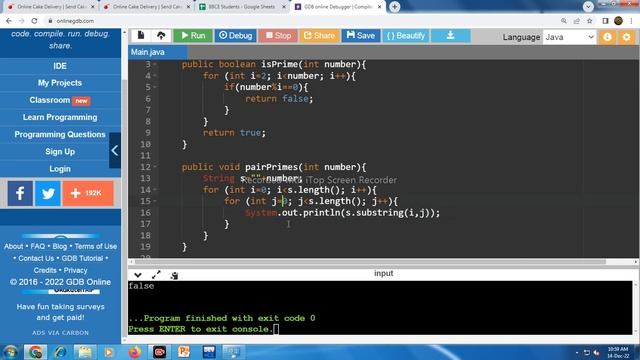This screenshot has width=640, height=360.
Task: Bookmark this page with the star icon
Action: point(589,21)
